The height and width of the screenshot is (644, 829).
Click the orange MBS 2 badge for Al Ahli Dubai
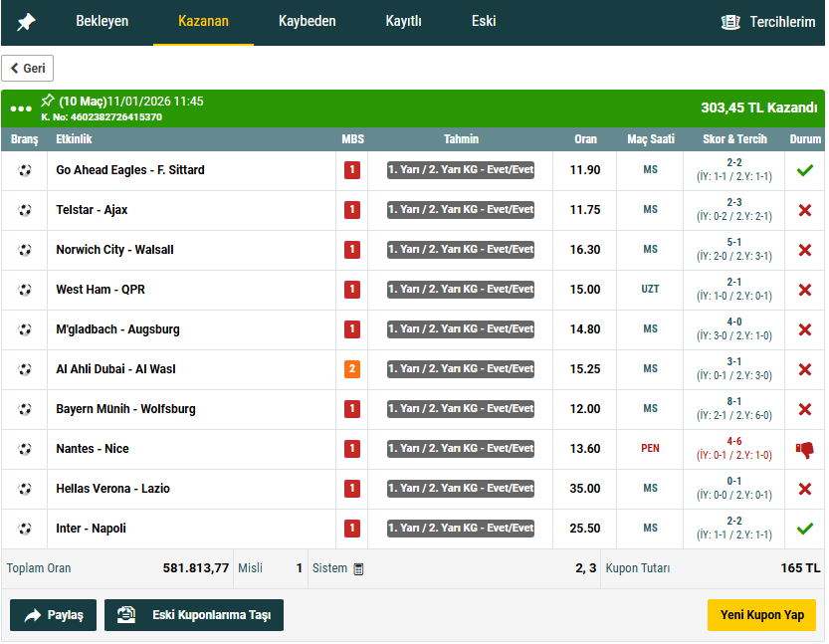tap(352, 369)
